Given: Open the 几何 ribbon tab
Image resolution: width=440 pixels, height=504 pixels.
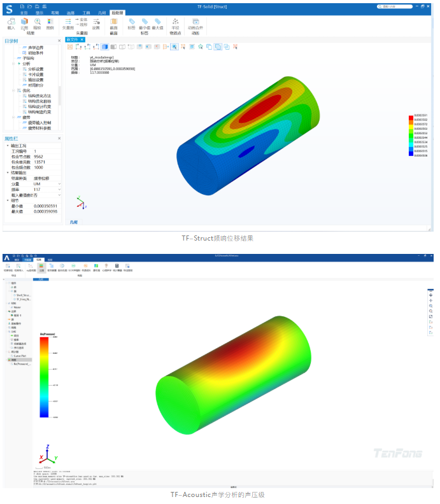Looking at the screenshot, I should (x=102, y=13).
